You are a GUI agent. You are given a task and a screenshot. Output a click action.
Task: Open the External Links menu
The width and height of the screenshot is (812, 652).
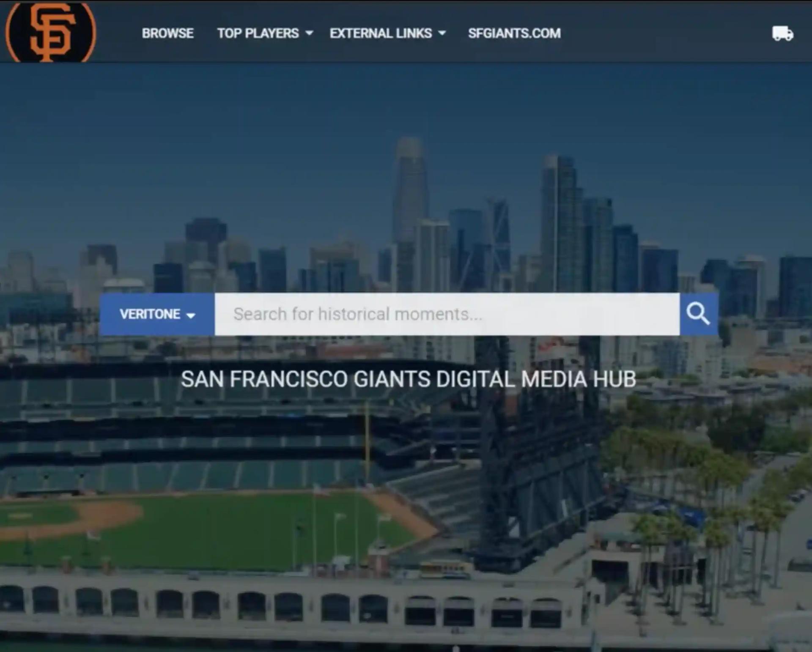(x=381, y=33)
